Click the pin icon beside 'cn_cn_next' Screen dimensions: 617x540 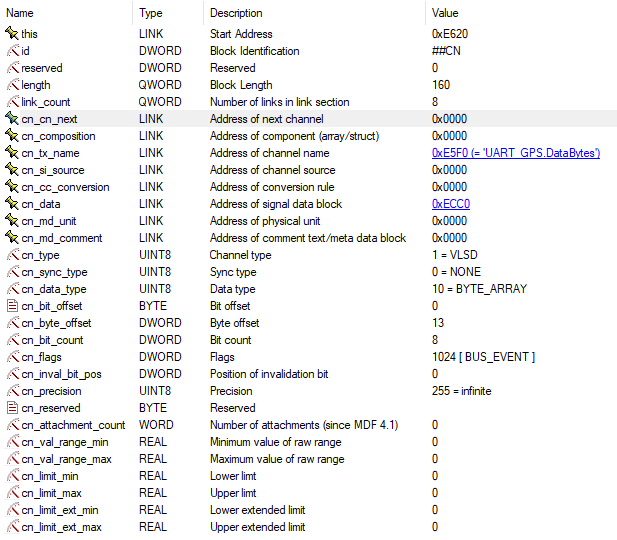coord(12,118)
